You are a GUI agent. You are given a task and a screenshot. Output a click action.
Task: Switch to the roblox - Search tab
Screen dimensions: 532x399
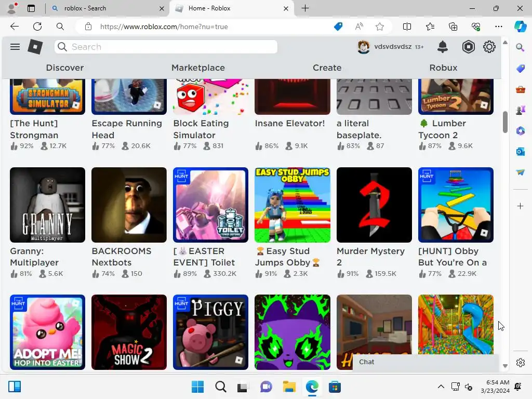pos(108,8)
